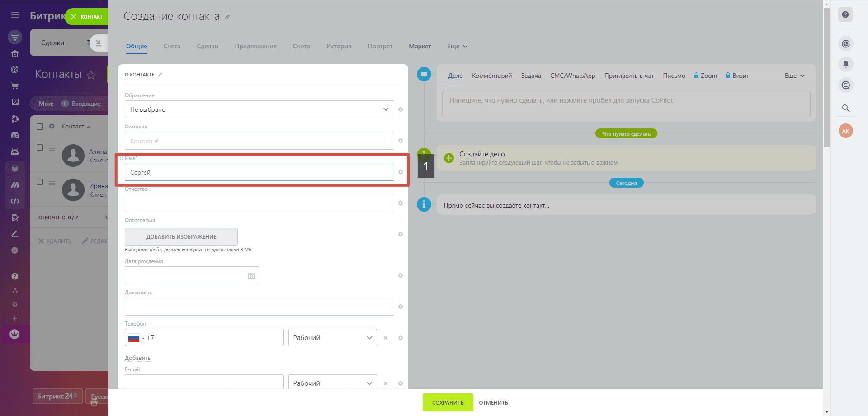Click the AK user avatar
This screenshot has height=416, width=868.
pyautogui.click(x=846, y=131)
